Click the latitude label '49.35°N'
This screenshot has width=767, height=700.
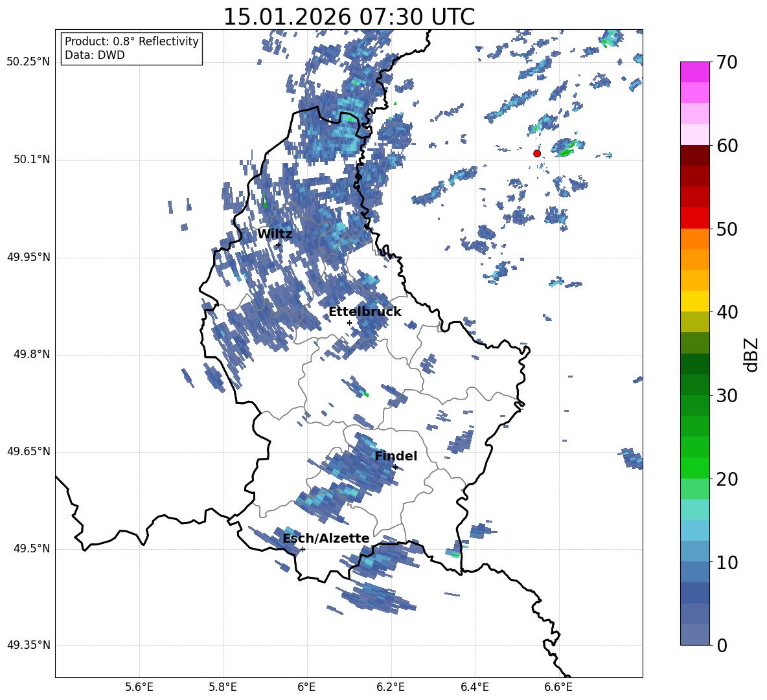click(x=29, y=646)
